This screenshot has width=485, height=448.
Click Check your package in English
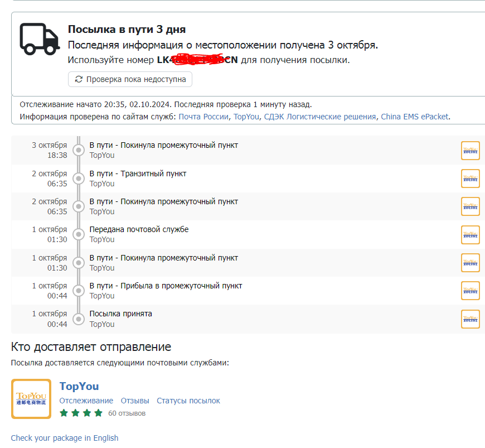tap(65, 438)
